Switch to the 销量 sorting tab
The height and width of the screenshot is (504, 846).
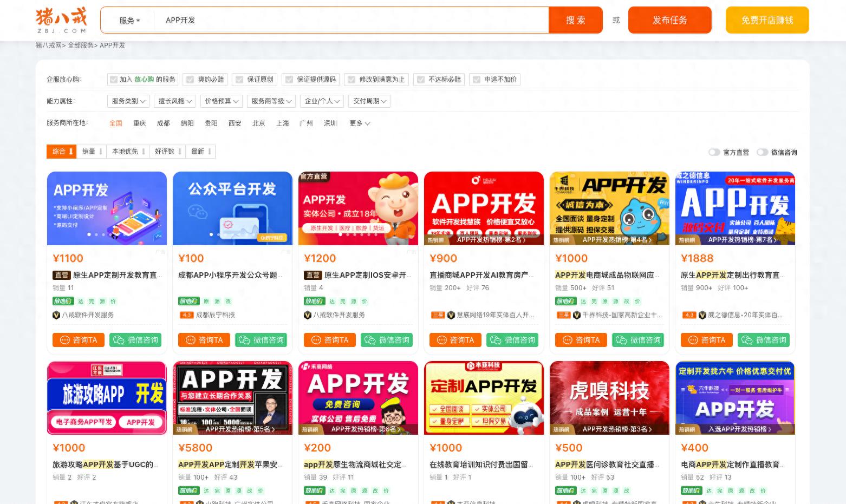pos(88,152)
